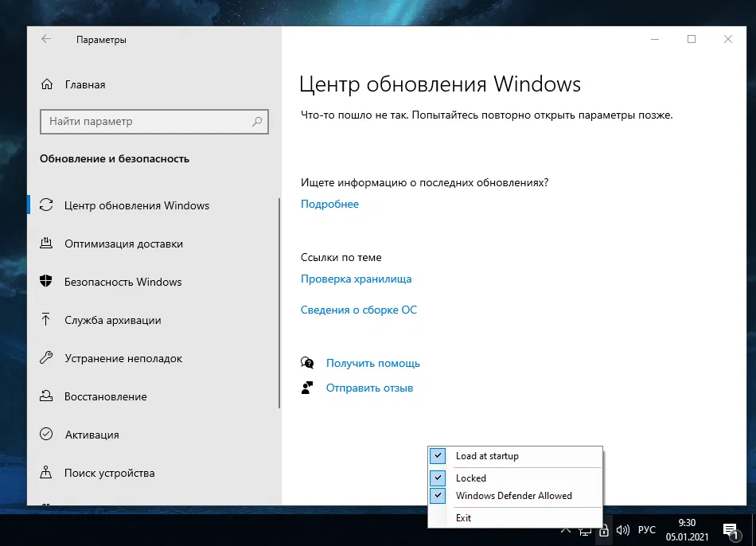Image resolution: width=756 pixels, height=546 pixels.
Task: Go back with the arrow in Settings
Action: tap(46, 39)
